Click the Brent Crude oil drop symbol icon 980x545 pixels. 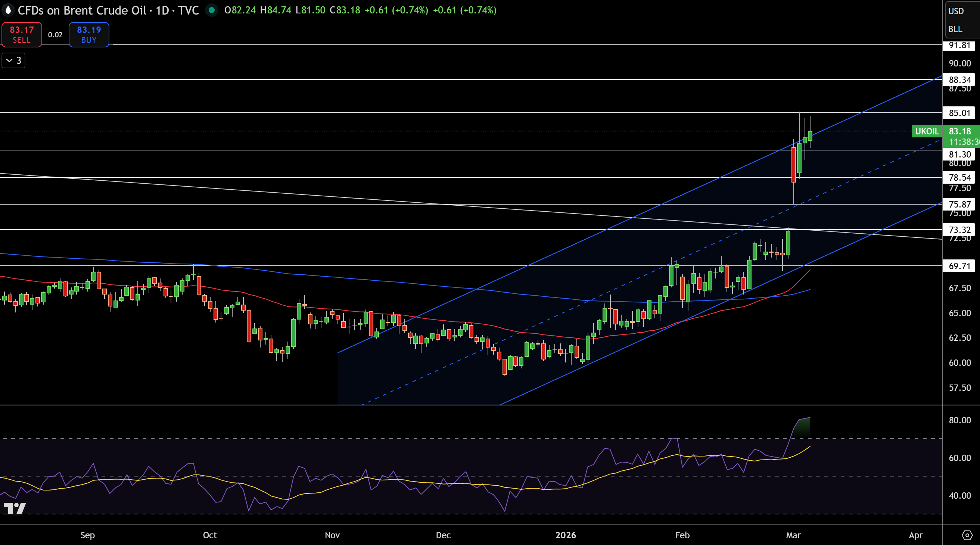point(7,10)
